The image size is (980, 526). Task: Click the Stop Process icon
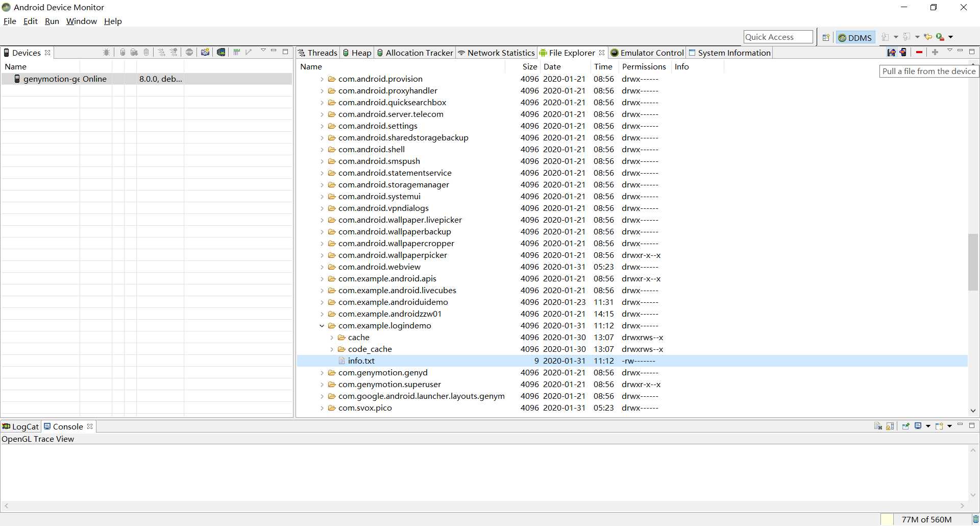coord(189,52)
